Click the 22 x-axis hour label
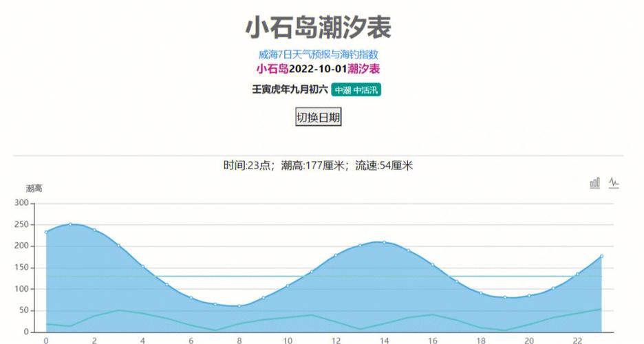Image resolution: width=644 pixels, height=344 pixels. [577, 341]
